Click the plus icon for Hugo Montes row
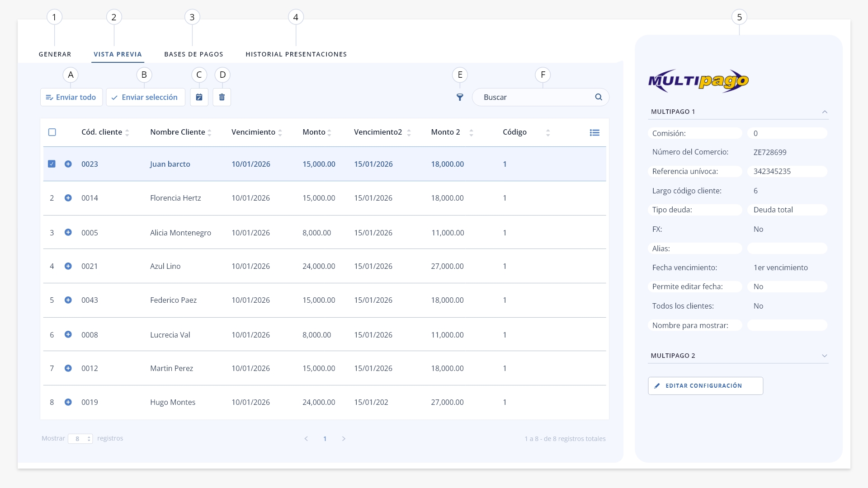868x488 pixels. point(68,402)
